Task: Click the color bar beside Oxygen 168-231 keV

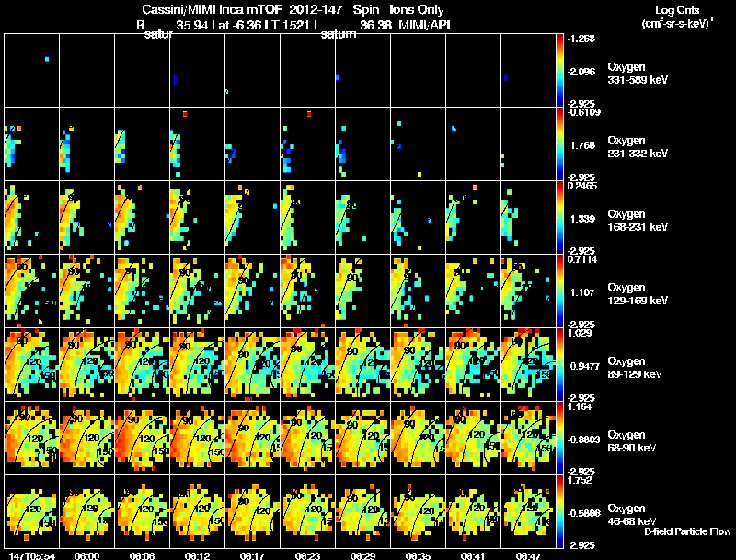Action: coord(559,217)
